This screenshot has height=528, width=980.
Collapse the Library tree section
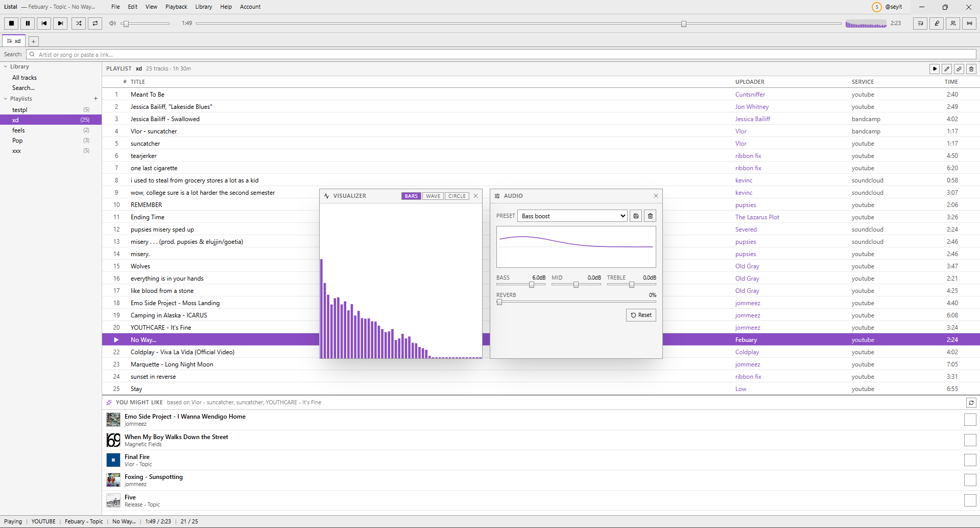(x=6, y=66)
